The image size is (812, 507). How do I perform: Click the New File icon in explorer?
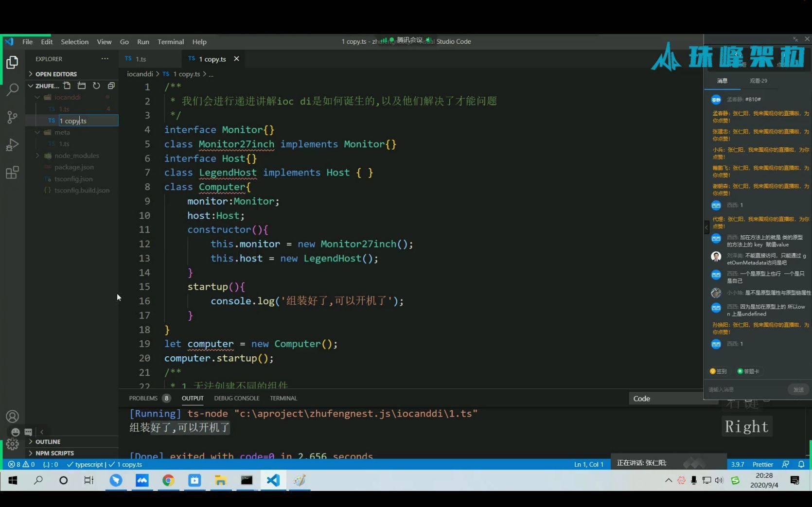pyautogui.click(x=67, y=86)
